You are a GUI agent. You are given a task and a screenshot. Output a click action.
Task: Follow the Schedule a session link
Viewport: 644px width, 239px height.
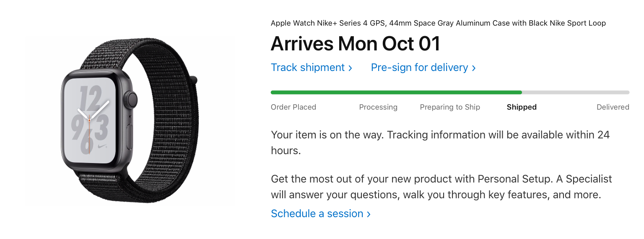tap(317, 214)
